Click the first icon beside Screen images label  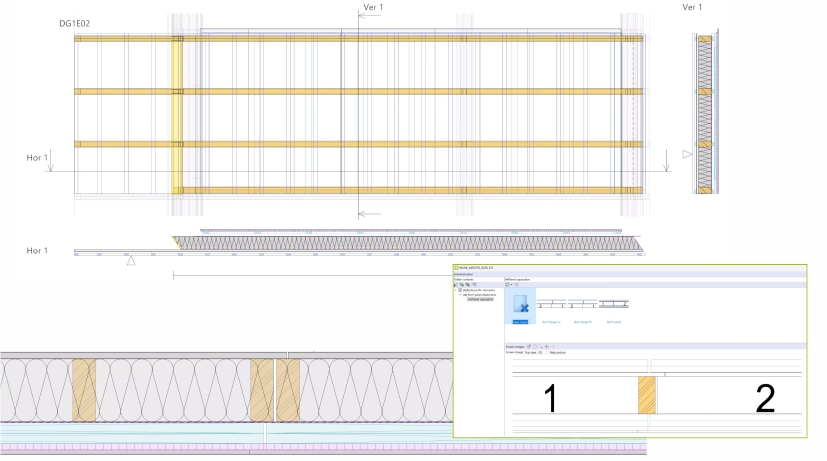point(529,345)
